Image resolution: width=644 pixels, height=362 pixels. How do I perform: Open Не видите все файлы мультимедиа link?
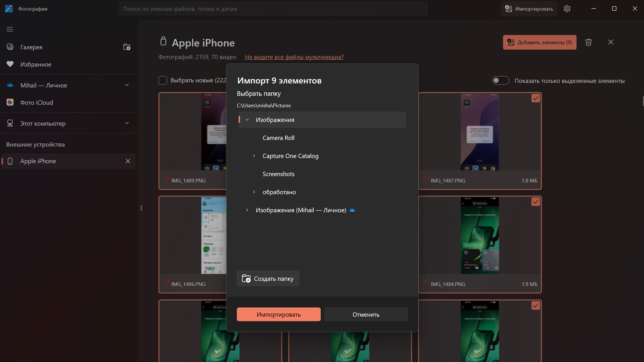pyautogui.click(x=294, y=57)
